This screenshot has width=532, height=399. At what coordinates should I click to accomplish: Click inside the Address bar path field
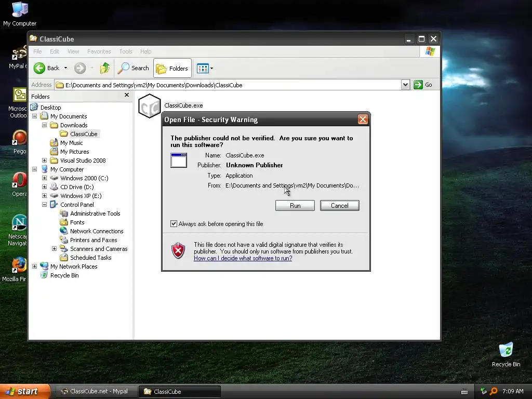tap(228, 85)
